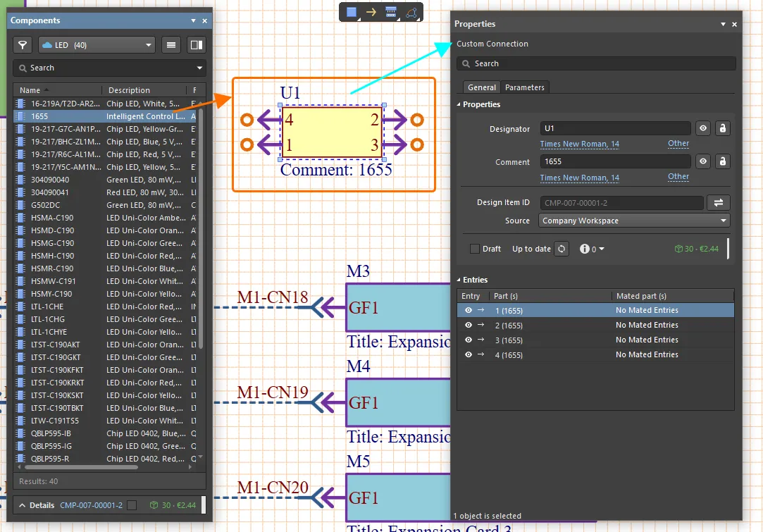Click the filter funnel icon in Components
763x532 pixels.
coord(23,45)
